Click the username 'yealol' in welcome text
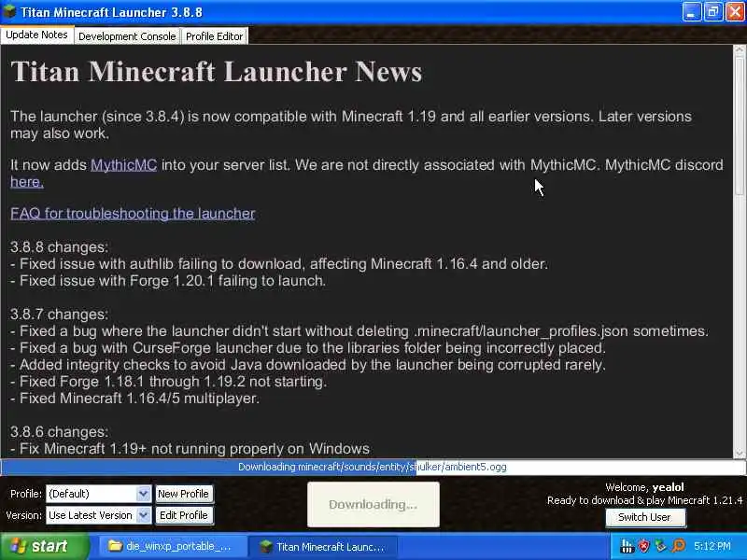 point(668,487)
